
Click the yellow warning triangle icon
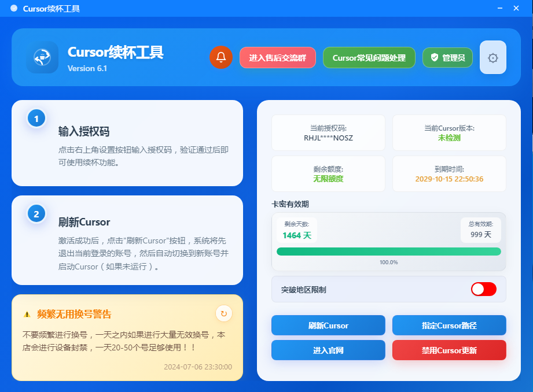(x=27, y=315)
